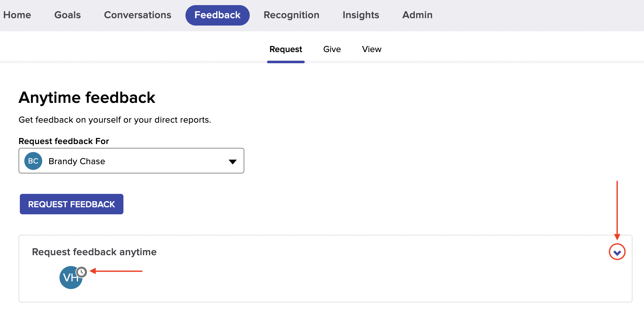The height and width of the screenshot is (313, 644).
Task: Click the VH user avatar
Action: pyautogui.click(x=71, y=278)
